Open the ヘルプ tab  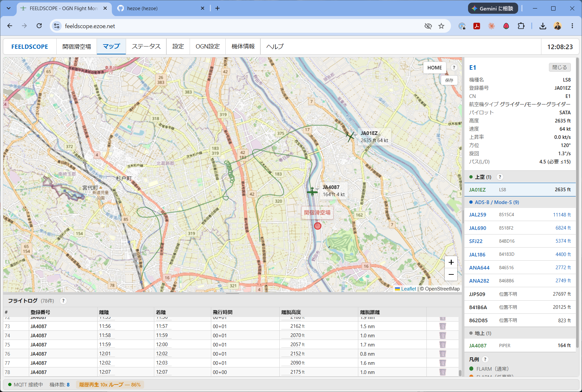pos(275,47)
